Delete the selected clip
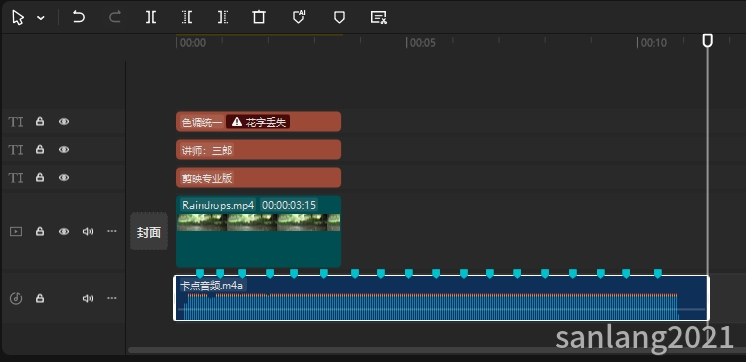The image size is (746, 362). point(259,18)
